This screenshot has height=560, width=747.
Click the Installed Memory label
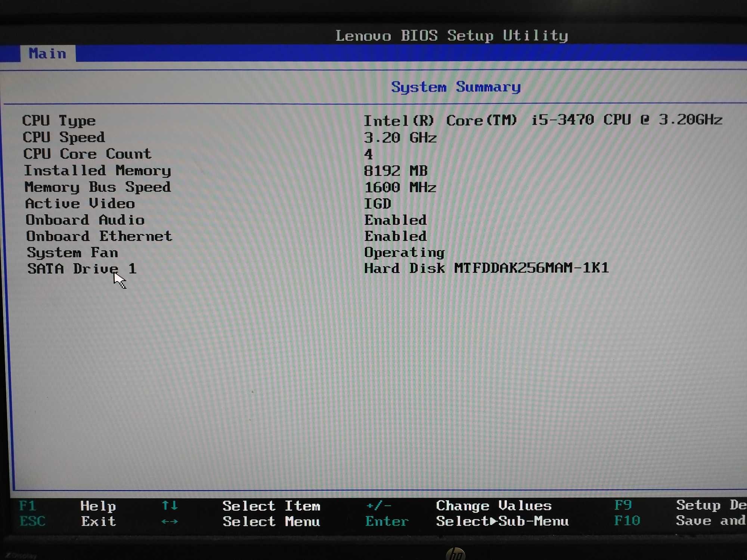point(98,171)
